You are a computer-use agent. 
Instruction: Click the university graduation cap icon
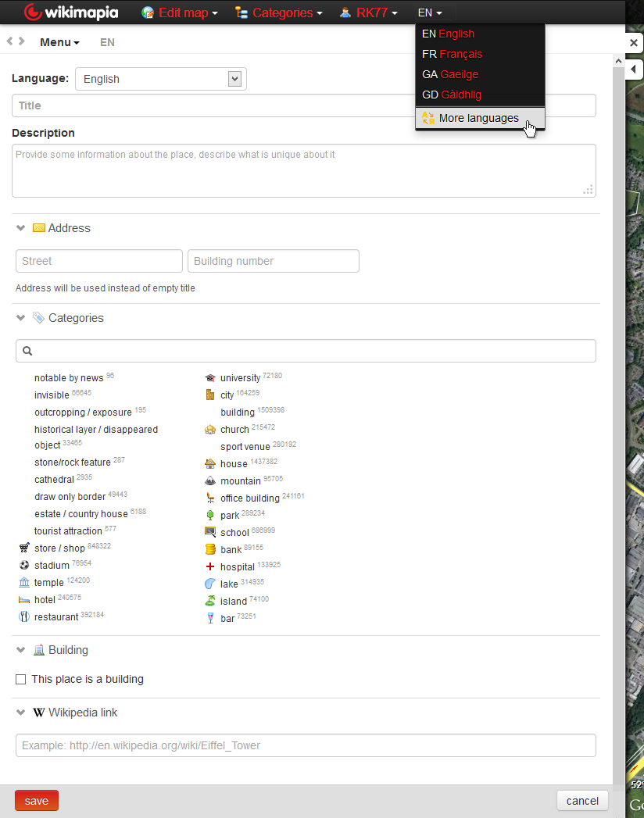[209, 377]
